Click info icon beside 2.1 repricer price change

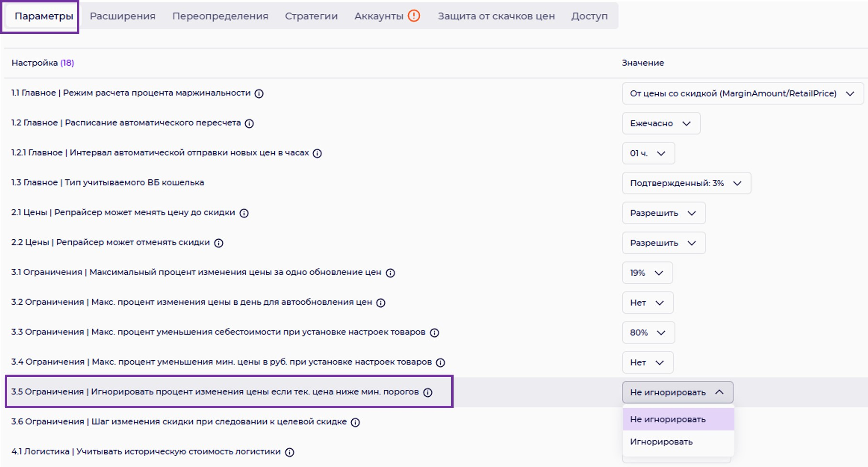[244, 213]
